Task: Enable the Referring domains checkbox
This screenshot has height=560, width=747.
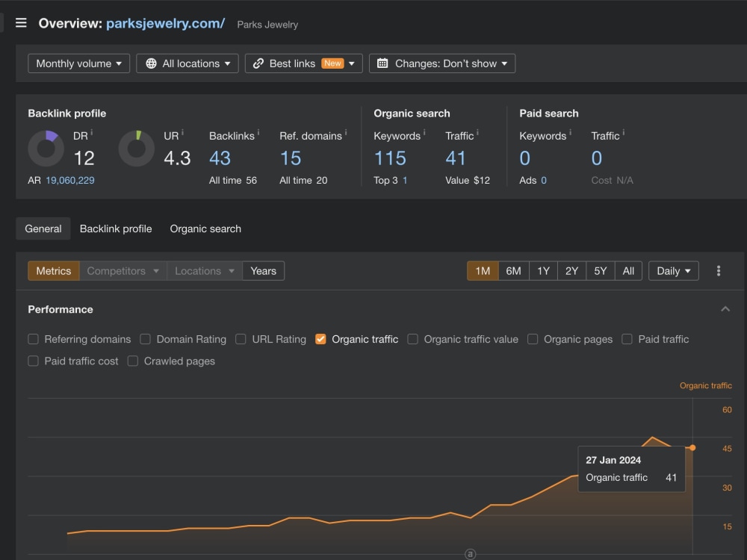Action: (34, 339)
